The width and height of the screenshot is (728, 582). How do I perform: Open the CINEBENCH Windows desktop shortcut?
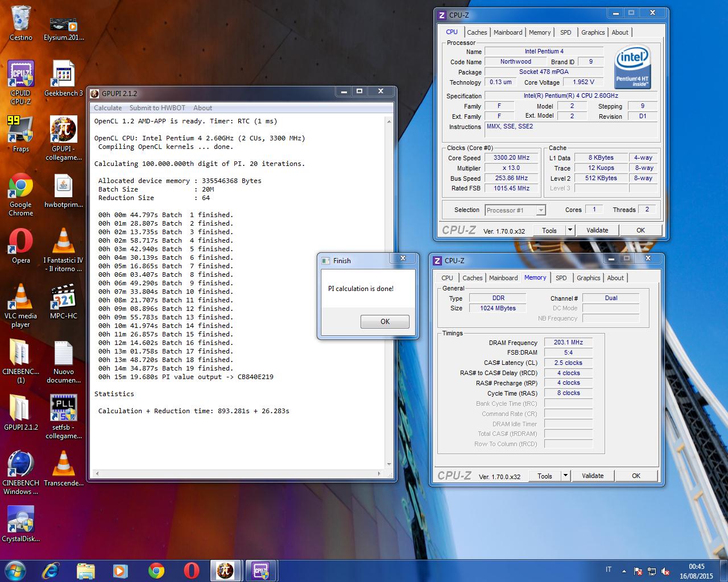tap(21, 472)
